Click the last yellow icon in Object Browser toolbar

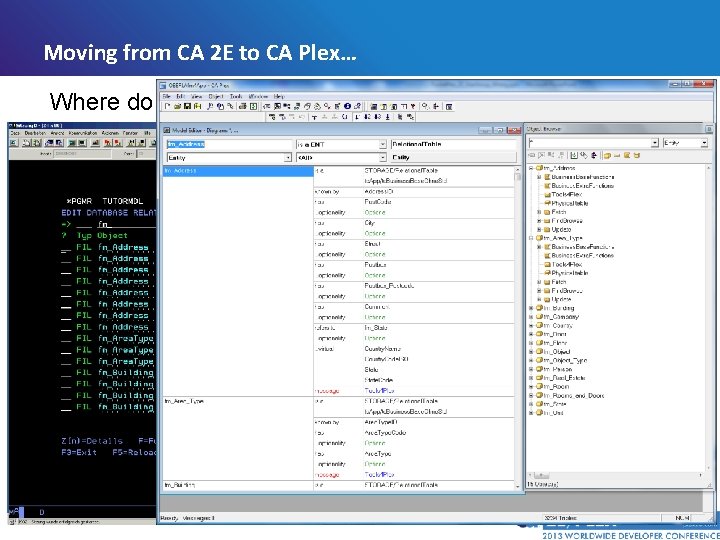tap(637, 156)
